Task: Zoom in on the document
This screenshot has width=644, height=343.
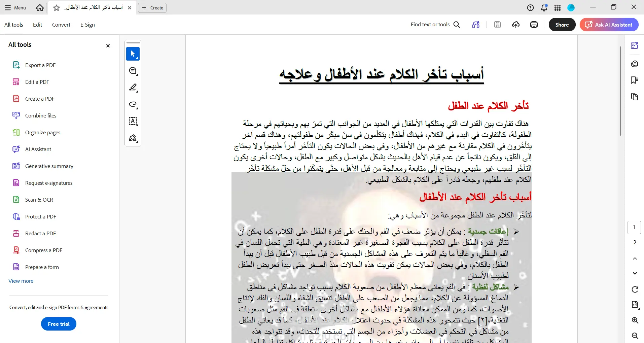Action: click(x=635, y=320)
